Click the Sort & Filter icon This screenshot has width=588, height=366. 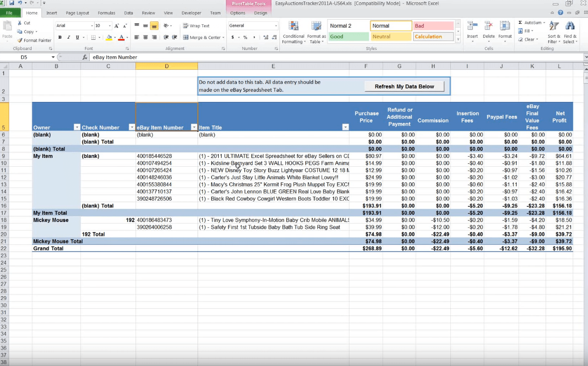[x=554, y=27]
